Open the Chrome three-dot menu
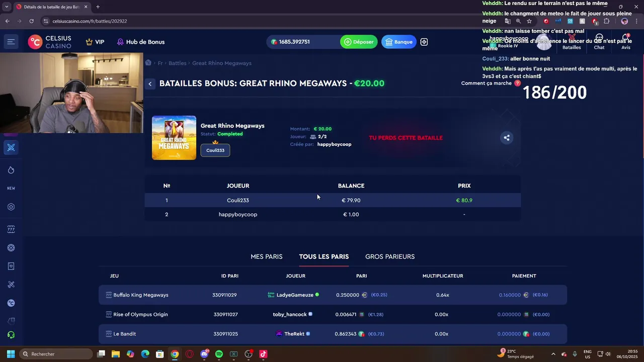The height and width of the screenshot is (362, 644). (x=636, y=21)
